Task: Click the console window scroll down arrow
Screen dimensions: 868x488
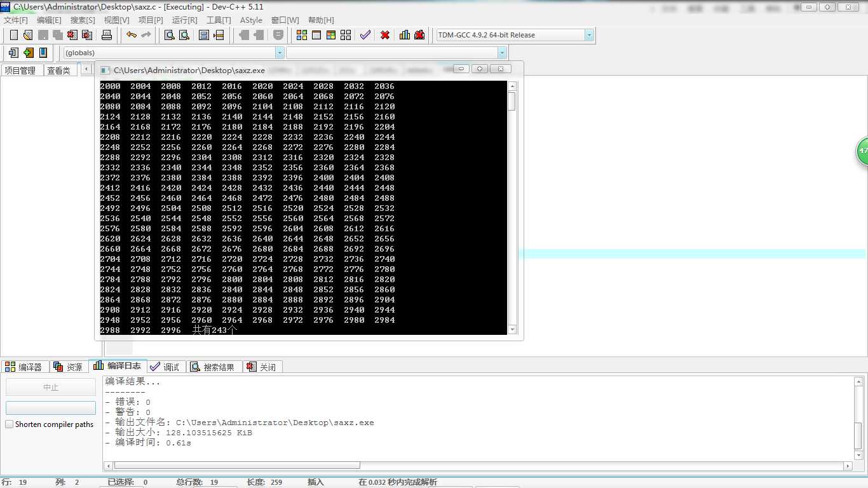Action: coord(512,329)
